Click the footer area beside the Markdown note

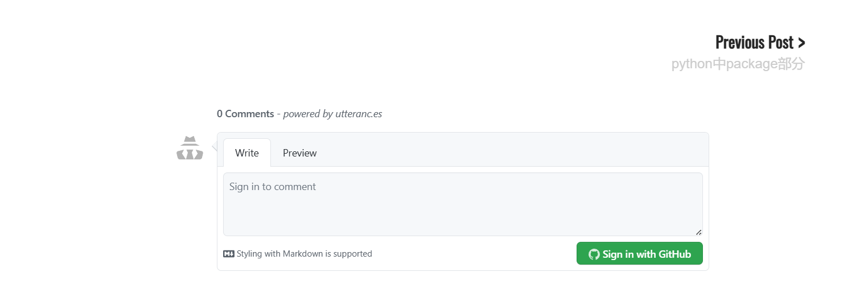coord(472,254)
